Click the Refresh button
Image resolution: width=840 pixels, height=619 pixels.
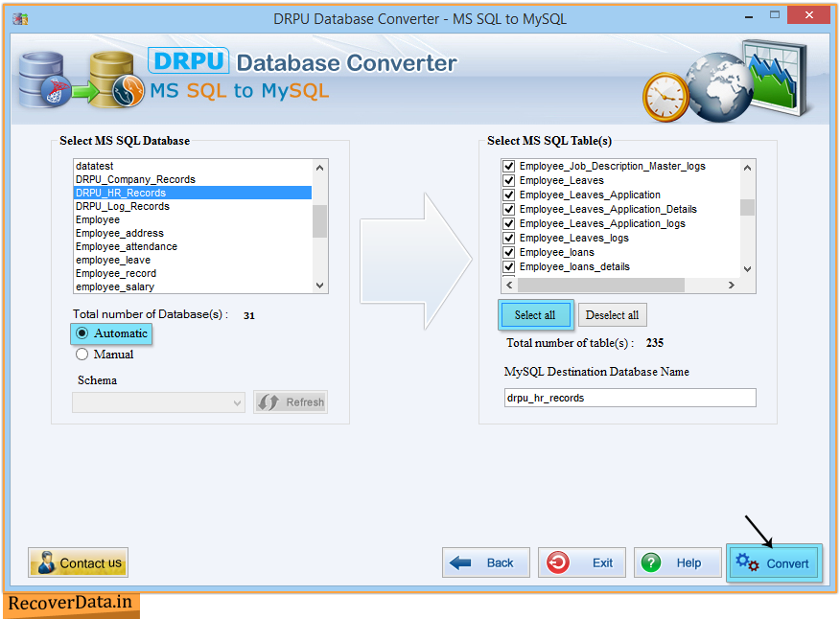click(291, 402)
